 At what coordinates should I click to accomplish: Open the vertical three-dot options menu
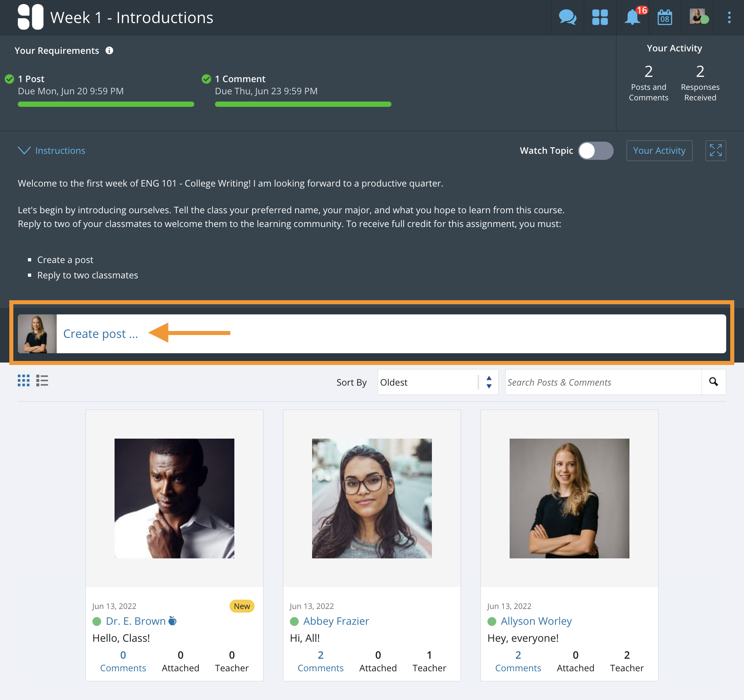click(x=729, y=17)
